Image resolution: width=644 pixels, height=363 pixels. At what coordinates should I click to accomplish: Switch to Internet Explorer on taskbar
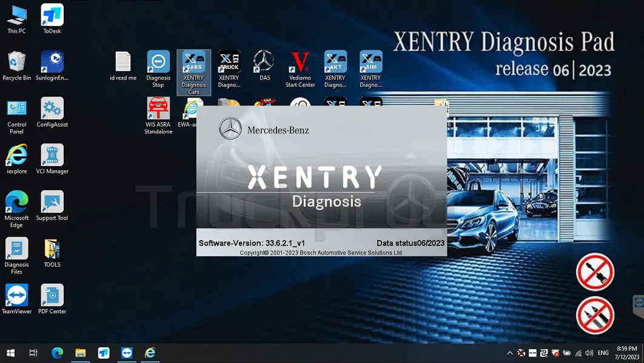coord(150,353)
